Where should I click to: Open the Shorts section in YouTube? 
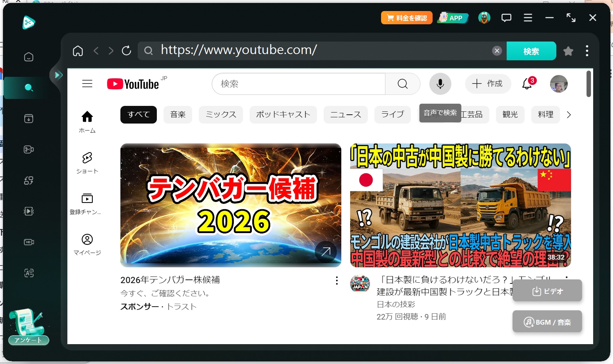87,163
